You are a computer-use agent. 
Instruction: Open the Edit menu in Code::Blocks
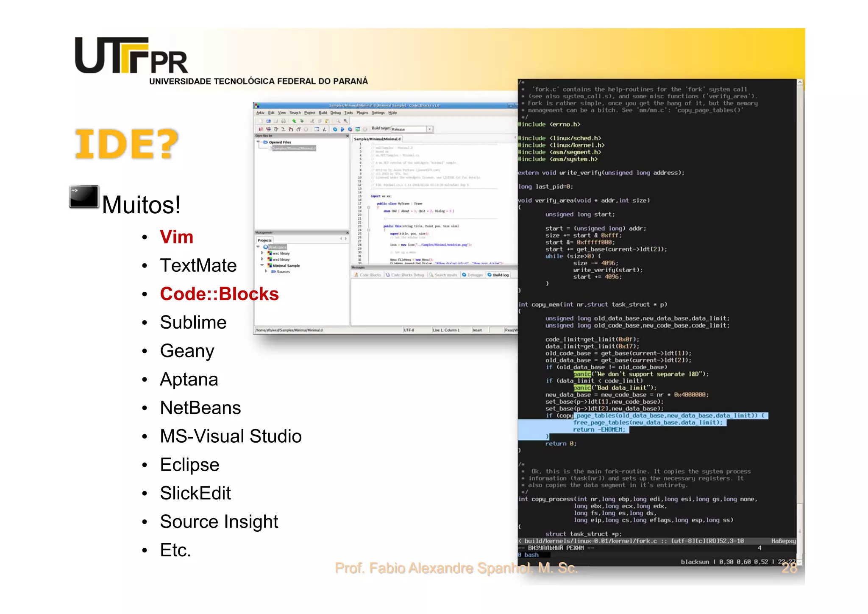tap(271, 113)
